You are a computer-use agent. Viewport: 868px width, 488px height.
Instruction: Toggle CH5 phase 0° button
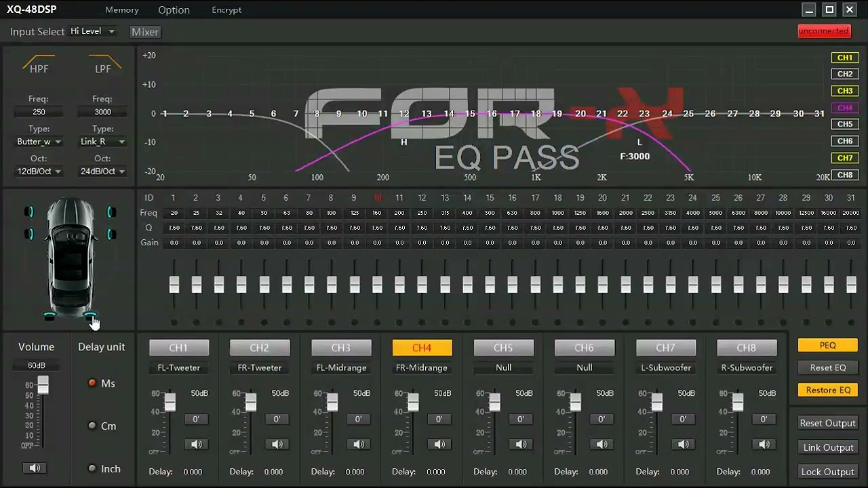(x=521, y=419)
